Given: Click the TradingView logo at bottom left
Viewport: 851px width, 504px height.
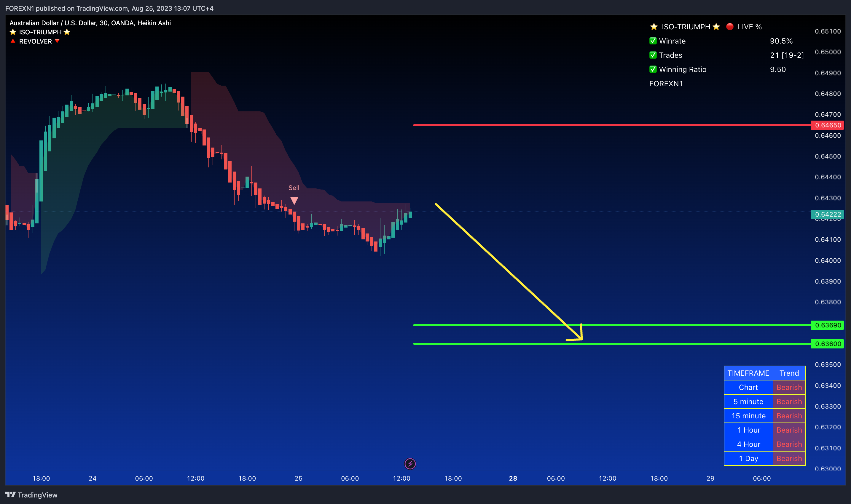Looking at the screenshot, I should click(x=31, y=495).
